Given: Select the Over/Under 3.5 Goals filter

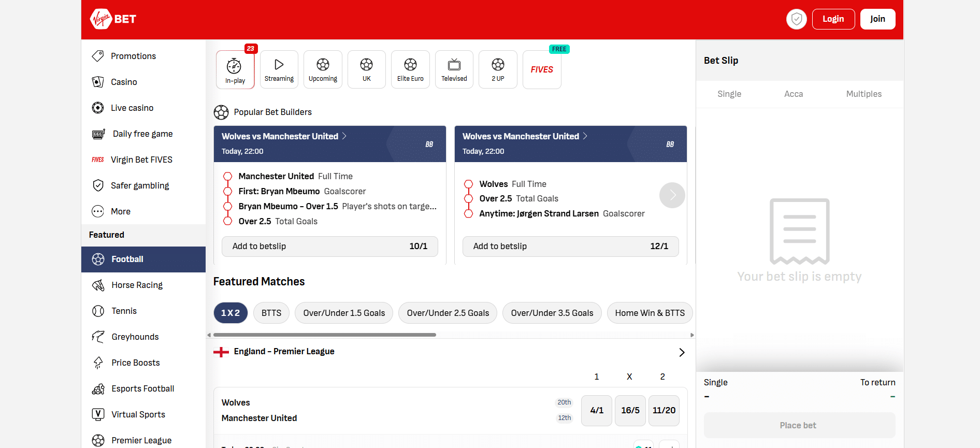Looking at the screenshot, I should (552, 313).
